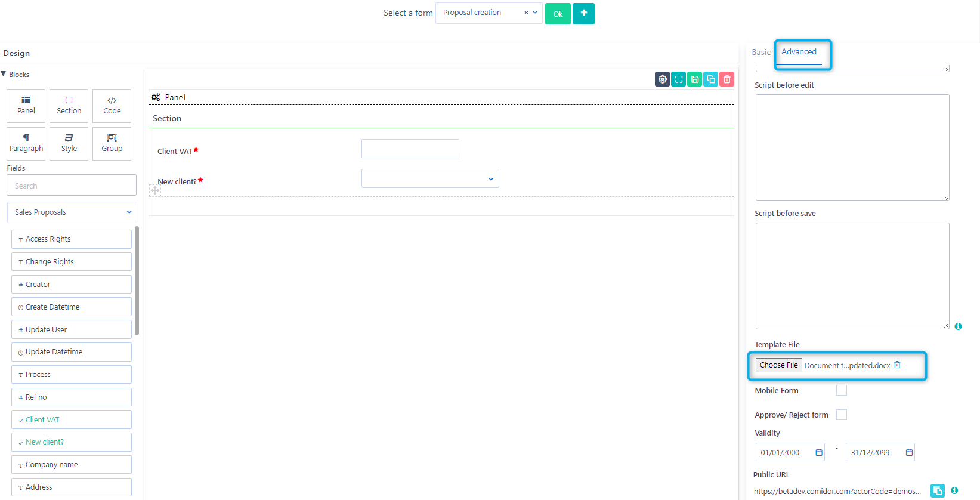This screenshot has height=500, width=980.
Task: Select the Create Datetime field
Action: pos(72,307)
